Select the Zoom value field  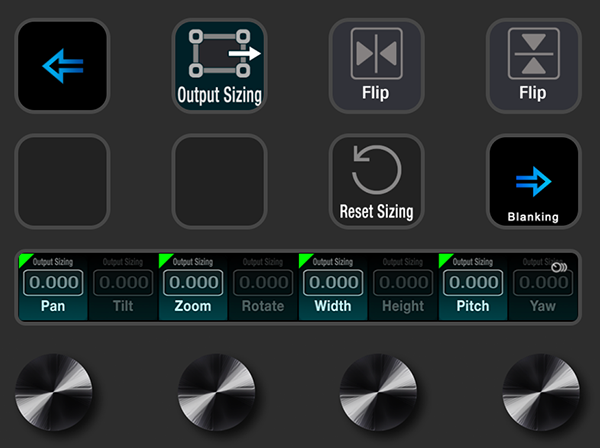[x=193, y=282]
